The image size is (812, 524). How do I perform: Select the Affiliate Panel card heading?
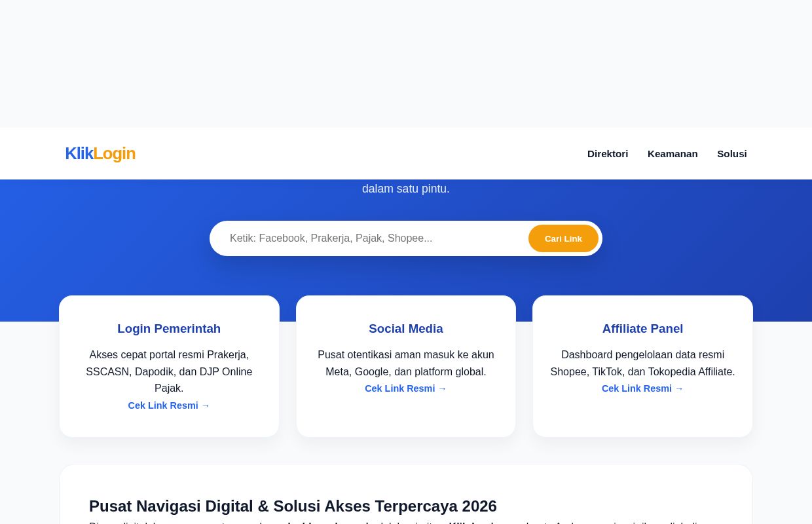point(642,328)
